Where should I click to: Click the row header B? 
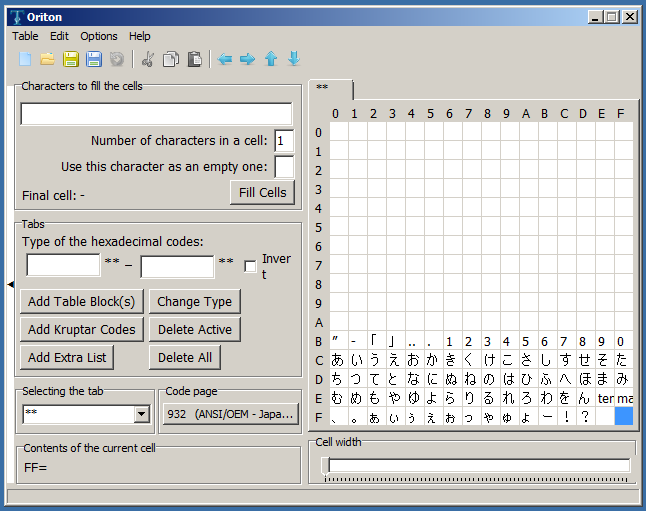point(318,342)
